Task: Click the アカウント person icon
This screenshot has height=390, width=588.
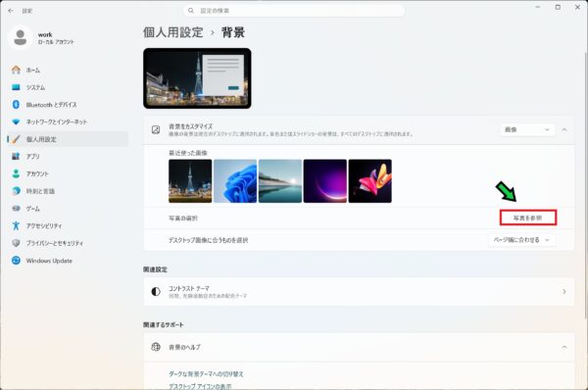Action: (16, 173)
